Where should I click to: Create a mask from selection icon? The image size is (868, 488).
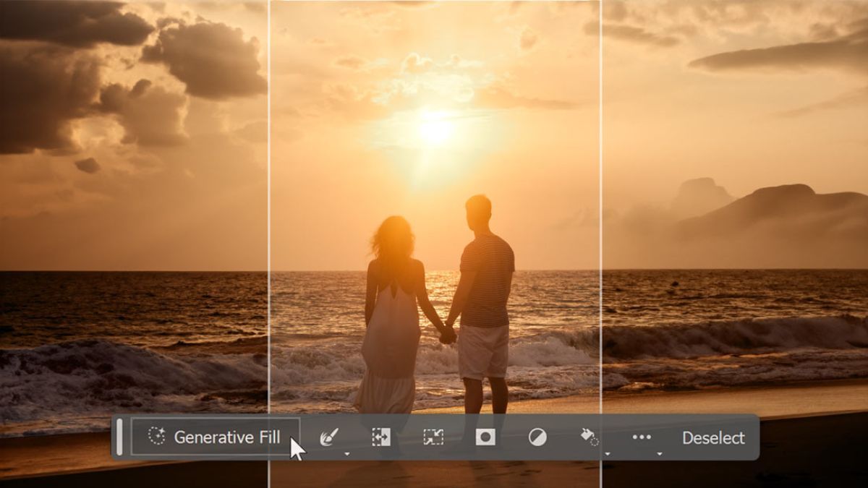pos(485,437)
